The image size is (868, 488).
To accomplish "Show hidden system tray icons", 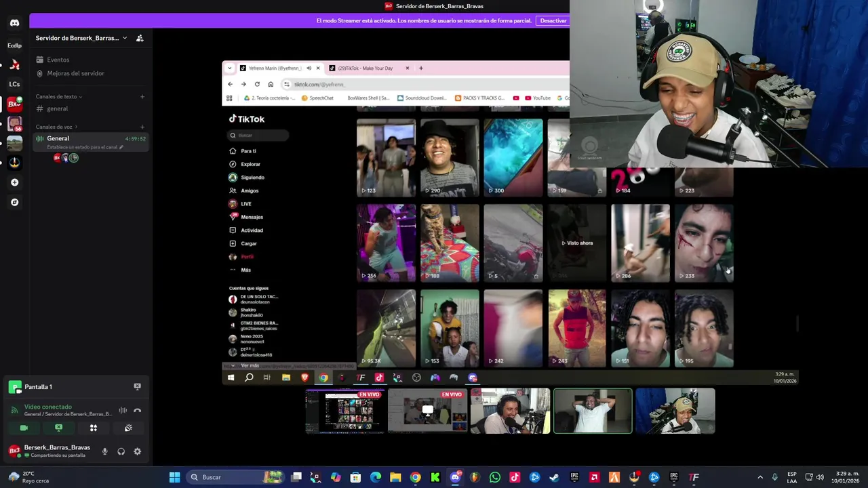I will pos(759,477).
